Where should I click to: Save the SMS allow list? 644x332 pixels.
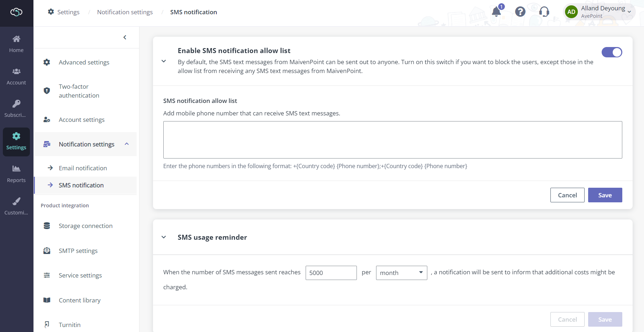coord(605,195)
